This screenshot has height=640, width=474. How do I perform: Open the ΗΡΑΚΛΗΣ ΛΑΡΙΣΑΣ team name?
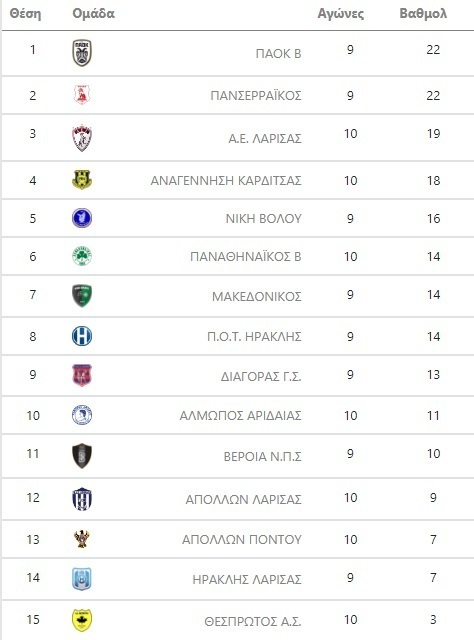click(x=247, y=580)
